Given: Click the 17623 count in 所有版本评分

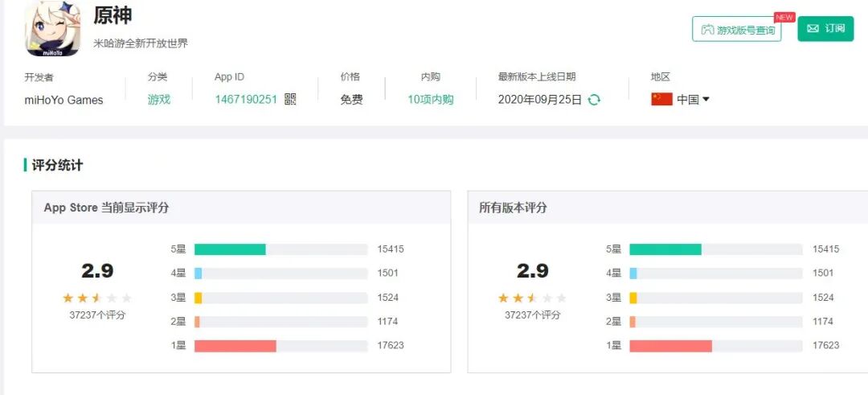Looking at the screenshot, I should click(x=826, y=345).
